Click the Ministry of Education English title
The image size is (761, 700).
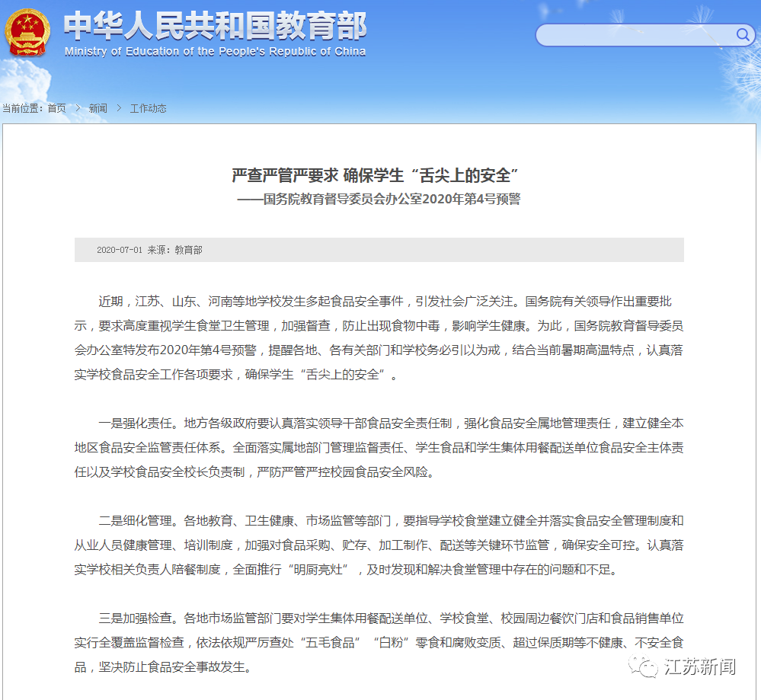click(x=215, y=52)
